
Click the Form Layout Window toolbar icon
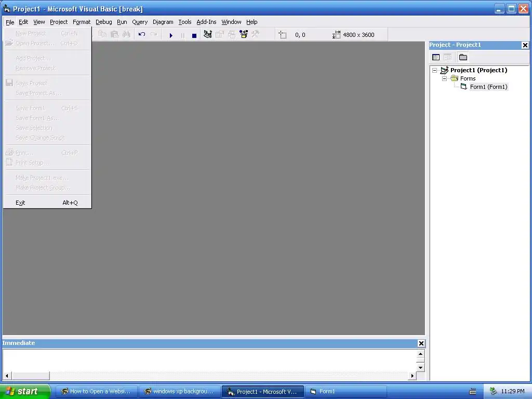(232, 34)
